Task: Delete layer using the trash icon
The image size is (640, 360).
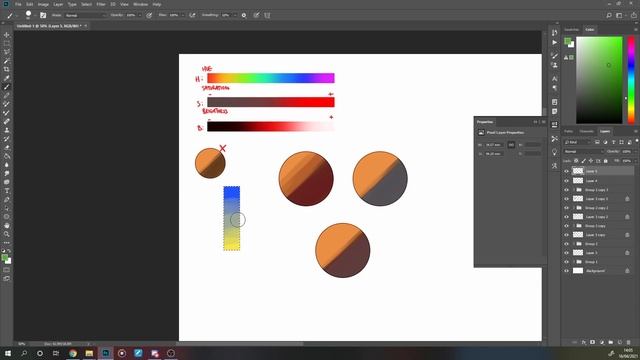Action: (629, 342)
